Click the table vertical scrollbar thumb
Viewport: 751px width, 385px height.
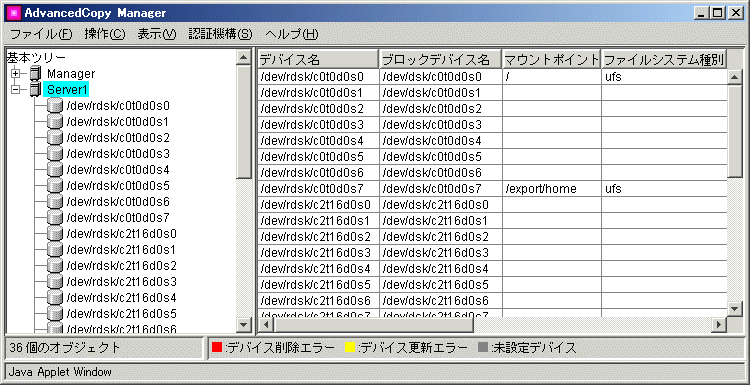click(x=734, y=131)
